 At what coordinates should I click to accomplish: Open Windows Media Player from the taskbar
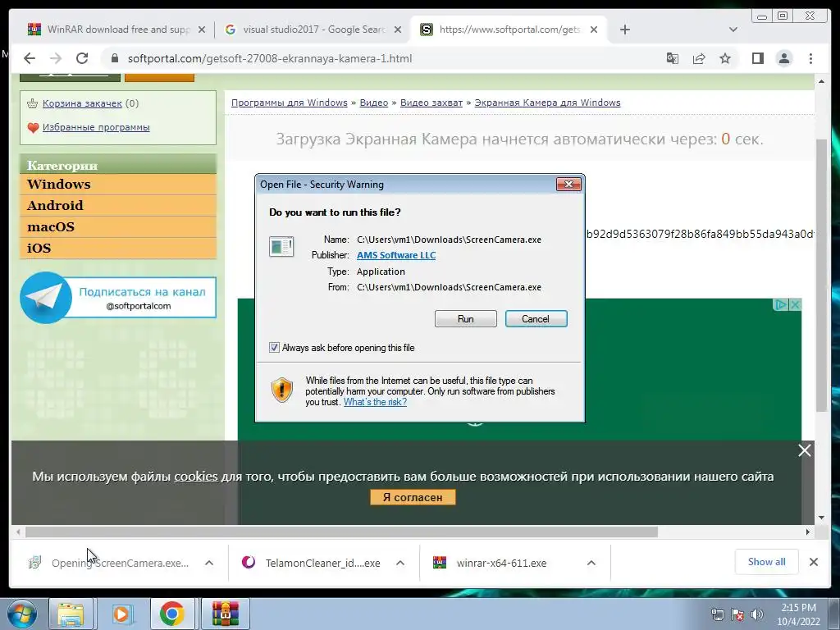tap(121, 614)
